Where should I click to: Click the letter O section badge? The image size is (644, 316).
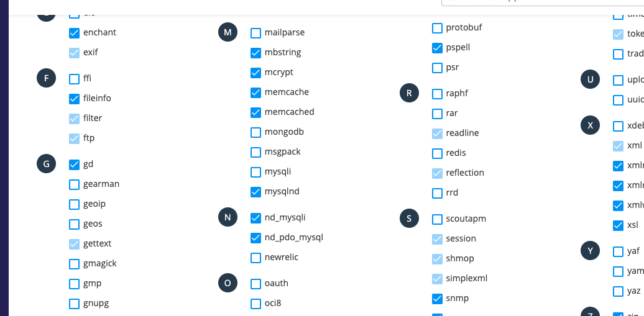(x=228, y=283)
